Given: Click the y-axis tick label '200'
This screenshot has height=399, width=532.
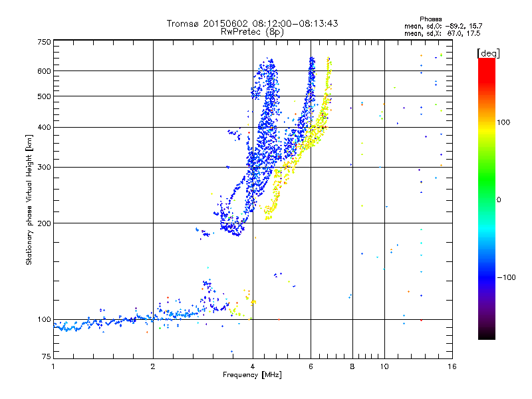Looking at the screenshot, I should click(x=44, y=223).
